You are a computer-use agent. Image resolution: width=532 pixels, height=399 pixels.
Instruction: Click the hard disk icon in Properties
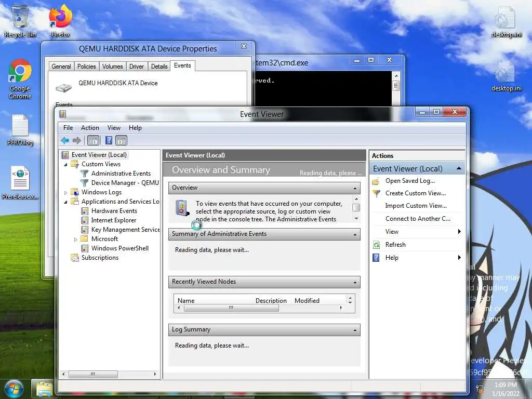[x=63, y=87]
